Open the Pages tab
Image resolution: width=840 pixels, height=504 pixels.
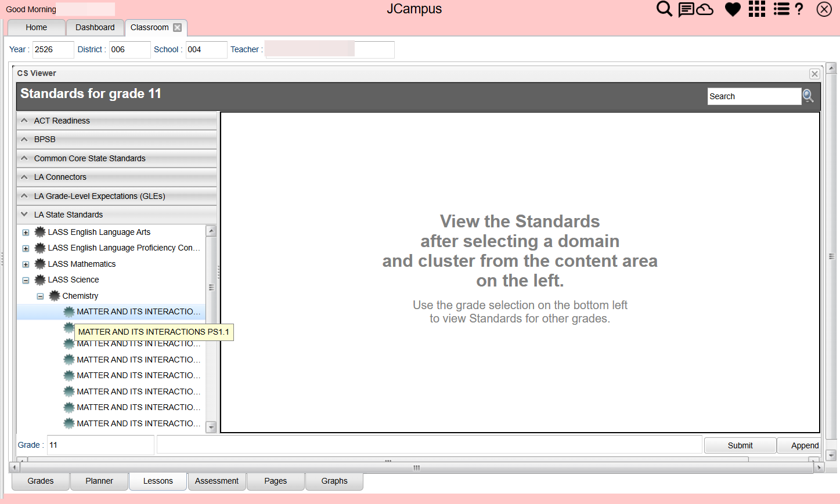pos(276,481)
